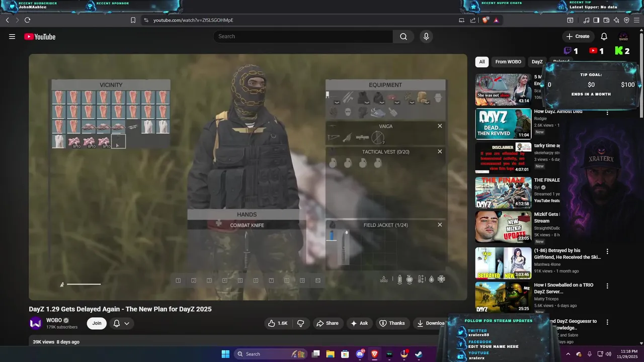This screenshot has width=644, height=362.
Task: Open the New Mizkif Update 23:05 thumbnail
Action: pos(503,227)
